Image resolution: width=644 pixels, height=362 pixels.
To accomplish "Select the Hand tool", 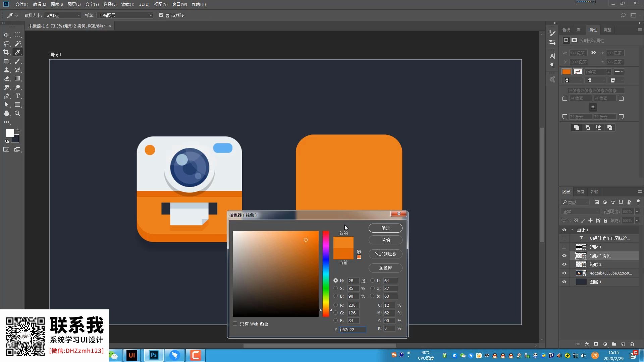I will point(6,113).
